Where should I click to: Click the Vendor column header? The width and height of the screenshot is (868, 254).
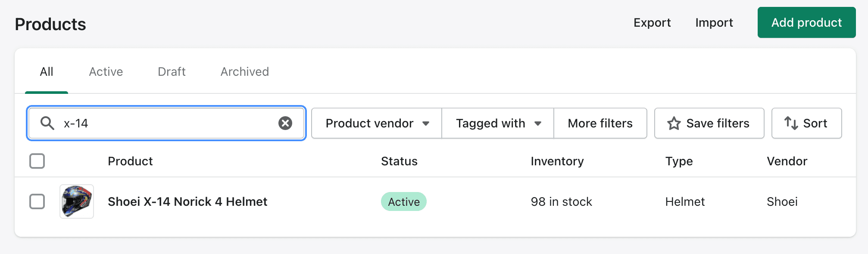click(x=787, y=161)
